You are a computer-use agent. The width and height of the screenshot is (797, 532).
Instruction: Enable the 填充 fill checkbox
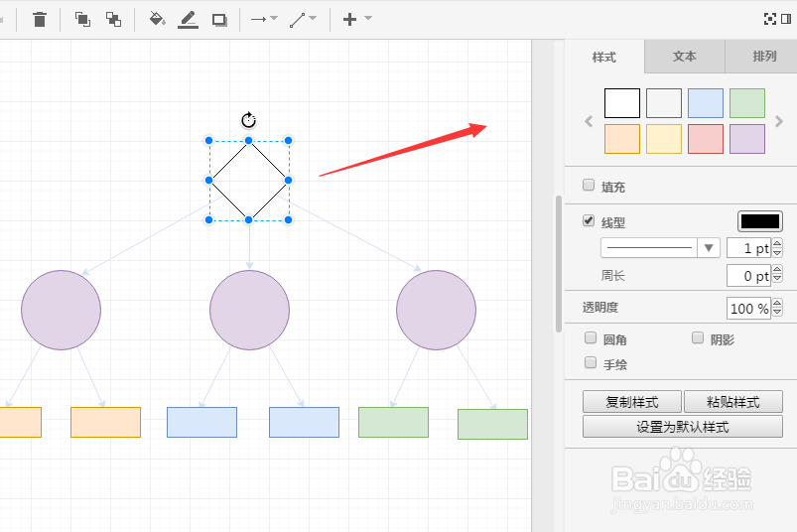[x=589, y=185]
